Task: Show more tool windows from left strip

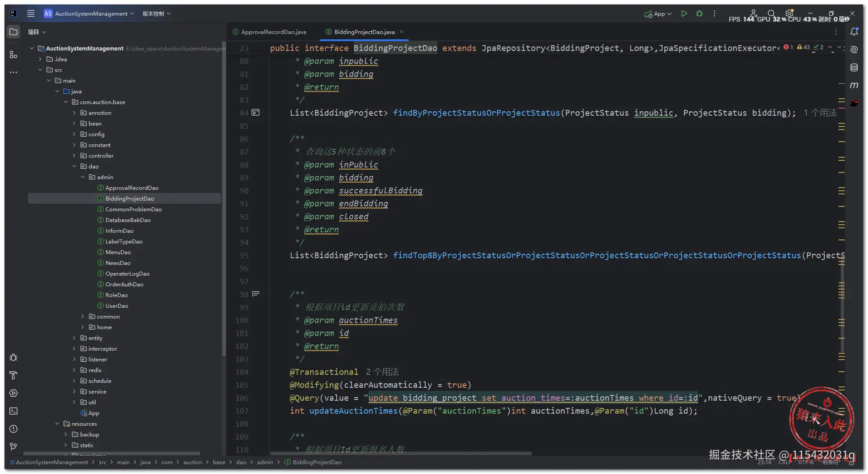Action: coord(13,72)
